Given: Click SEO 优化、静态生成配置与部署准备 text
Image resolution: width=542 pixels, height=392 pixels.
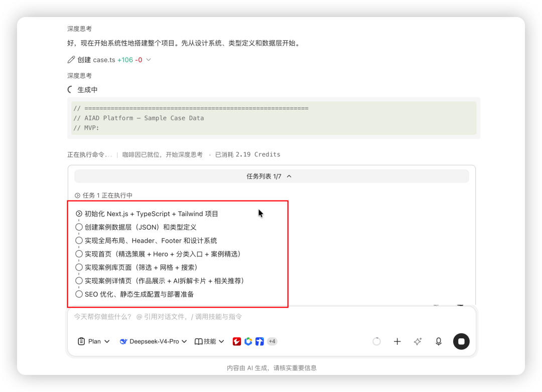Looking at the screenshot, I should 140,294.
